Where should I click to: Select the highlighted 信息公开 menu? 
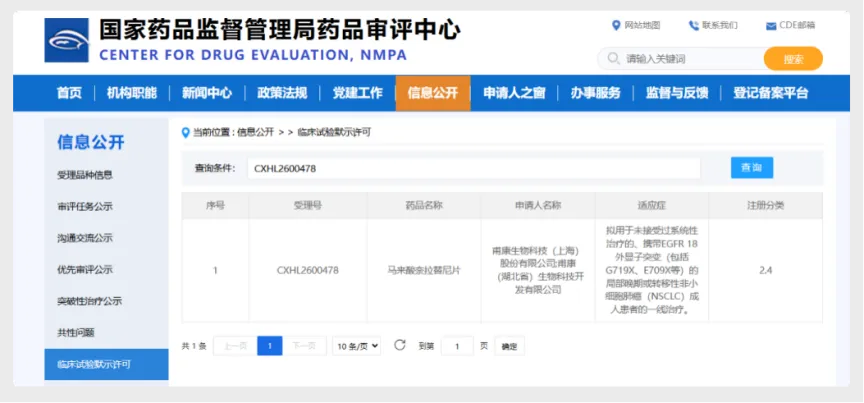433,93
